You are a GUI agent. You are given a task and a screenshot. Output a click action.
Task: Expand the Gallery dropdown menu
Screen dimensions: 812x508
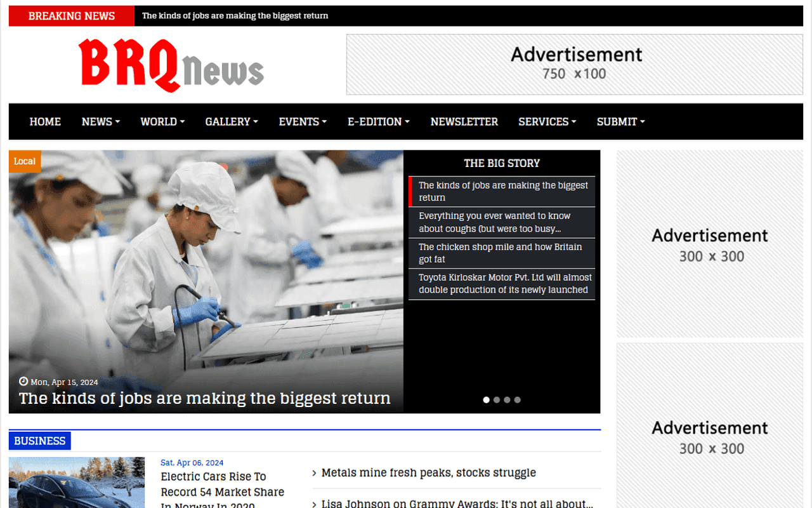click(232, 122)
